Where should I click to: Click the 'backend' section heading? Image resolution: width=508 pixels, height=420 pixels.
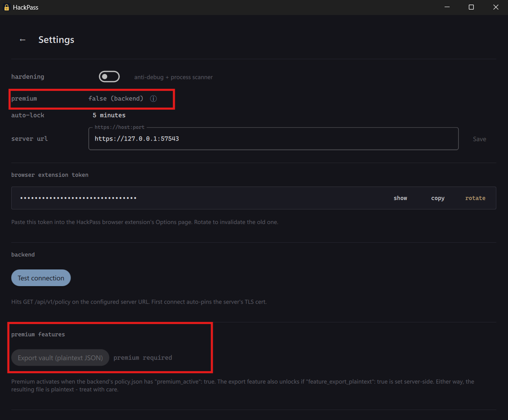(23, 254)
